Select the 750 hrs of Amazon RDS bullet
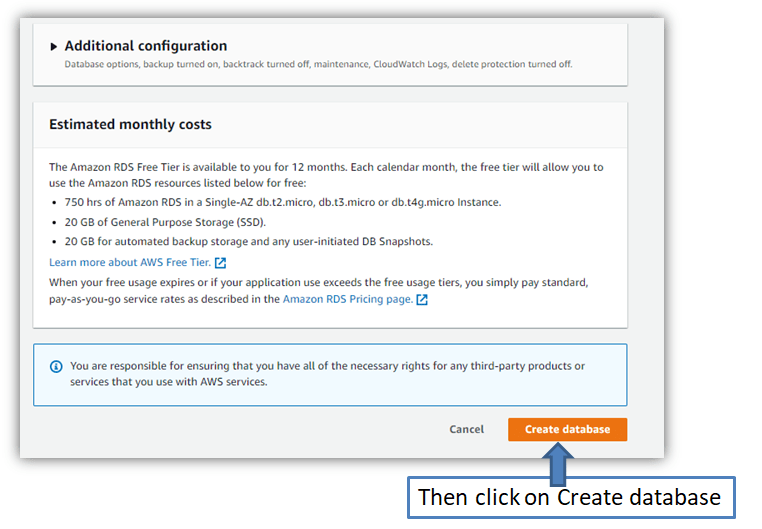Viewport: 762px width, 529px height. click(x=283, y=203)
